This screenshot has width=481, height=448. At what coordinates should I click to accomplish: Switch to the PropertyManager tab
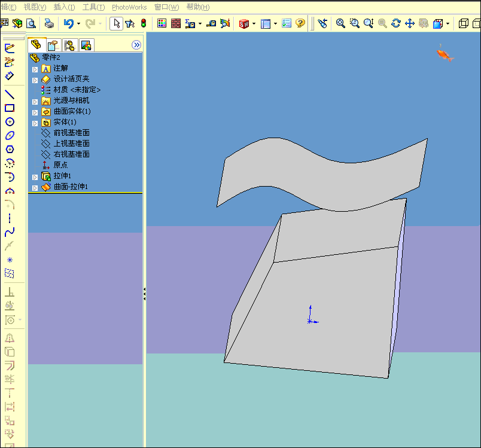pyautogui.click(x=53, y=45)
